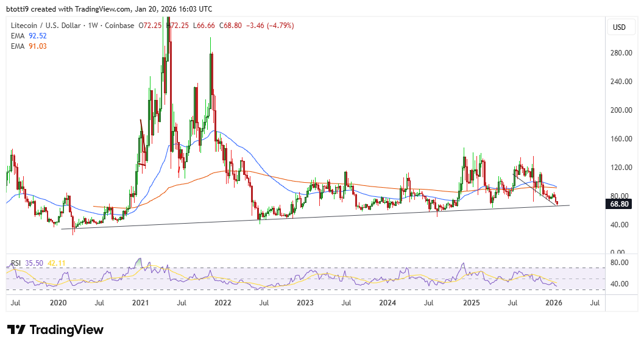The width and height of the screenshot is (644, 348).
Task: Open the USD currency selector
Action: (x=619, y=27)
